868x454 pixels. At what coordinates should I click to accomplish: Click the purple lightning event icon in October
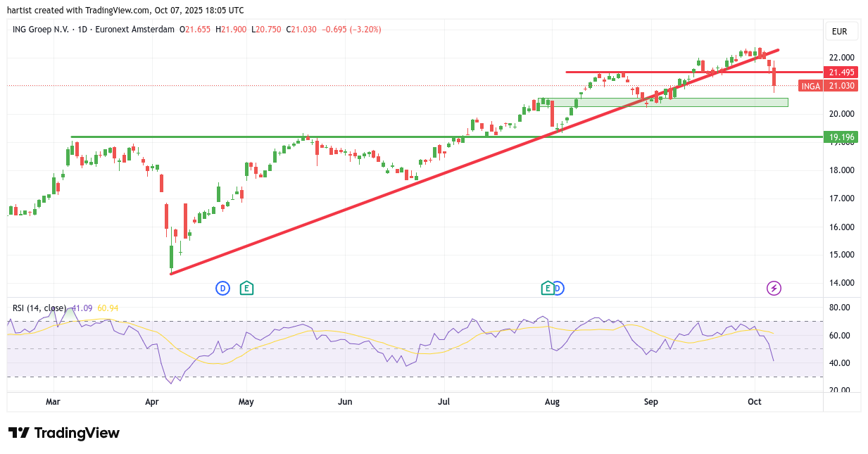tap(774, 288)
